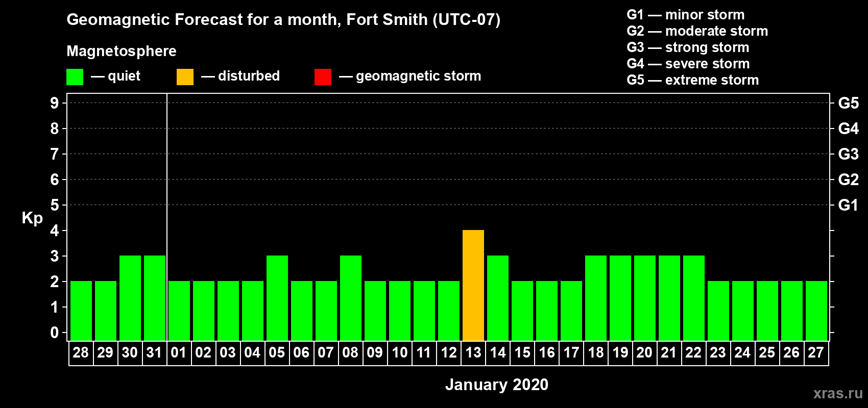Click the '— geomagnetic storm' legend text

(x=410, y=76)
